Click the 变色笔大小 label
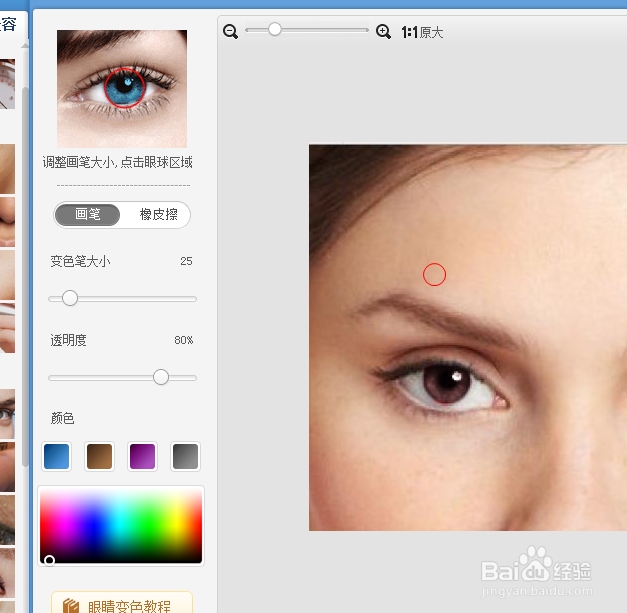This screenshot has width=627, height=613. pyautogui.click(x=80, y=261)
